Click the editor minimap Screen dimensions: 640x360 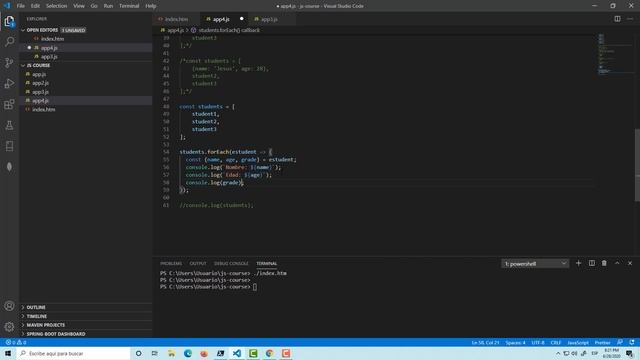[x=616, y=55]
